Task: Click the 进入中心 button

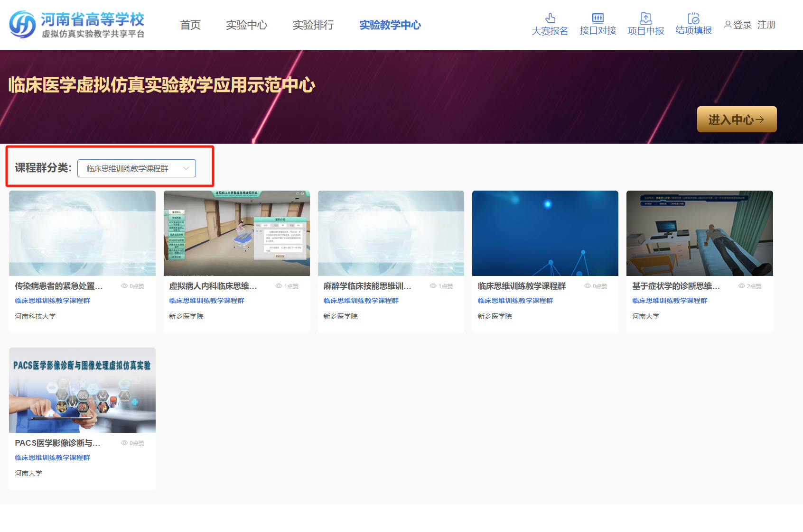Action: (x=737, y=119)
